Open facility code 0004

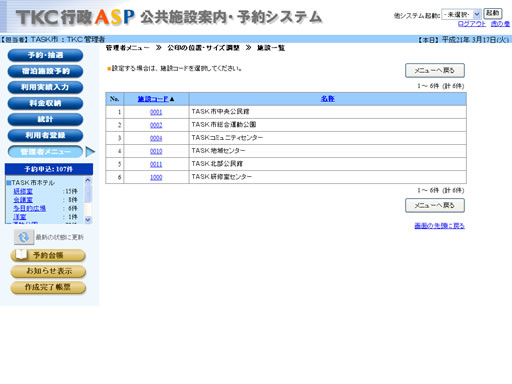[x=156, y=138]
